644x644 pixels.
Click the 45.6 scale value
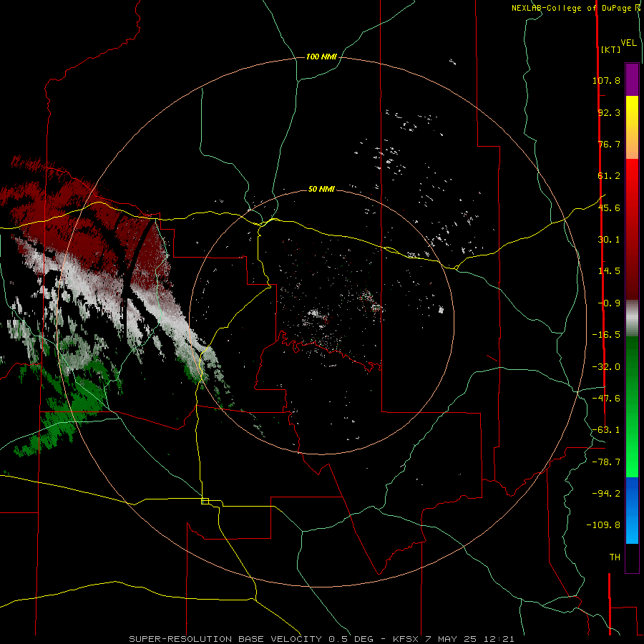609,208
